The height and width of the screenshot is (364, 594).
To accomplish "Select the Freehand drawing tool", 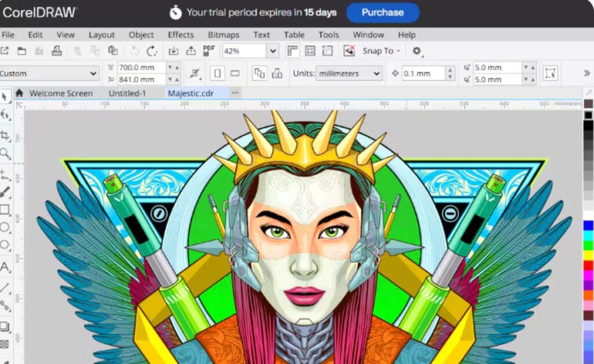I will (5, 174).
